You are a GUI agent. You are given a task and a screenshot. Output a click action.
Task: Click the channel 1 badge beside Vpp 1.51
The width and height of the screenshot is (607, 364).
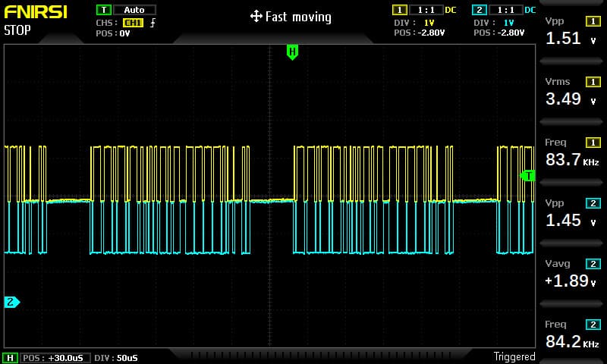click(593, 21)
